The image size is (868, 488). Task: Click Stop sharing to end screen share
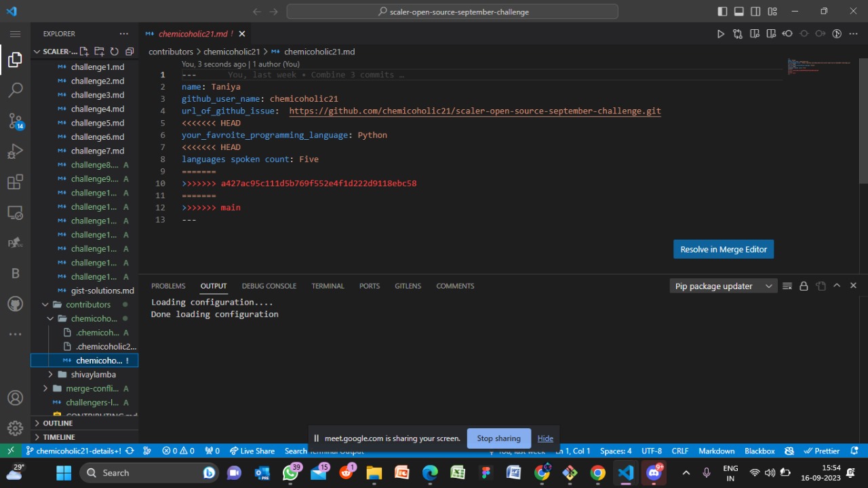498,438
